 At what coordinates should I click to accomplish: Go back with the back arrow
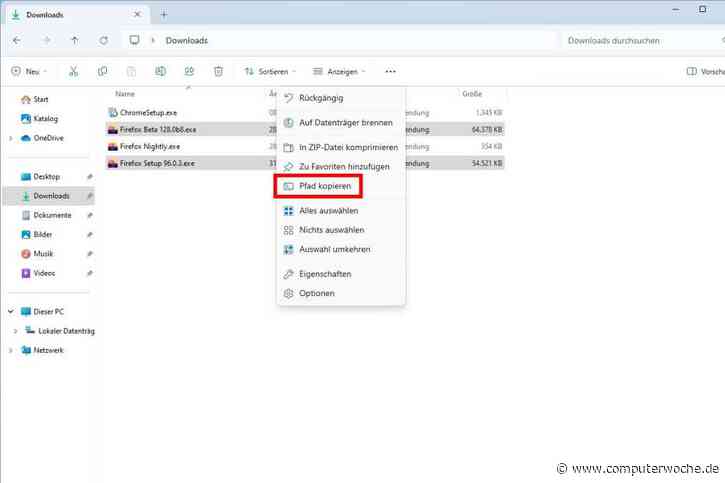pos(17,41)
